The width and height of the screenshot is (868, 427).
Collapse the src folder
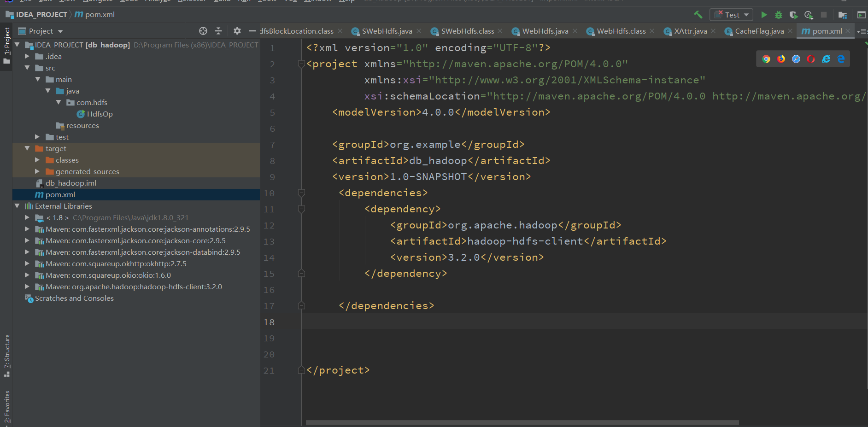tap(27, 68)
